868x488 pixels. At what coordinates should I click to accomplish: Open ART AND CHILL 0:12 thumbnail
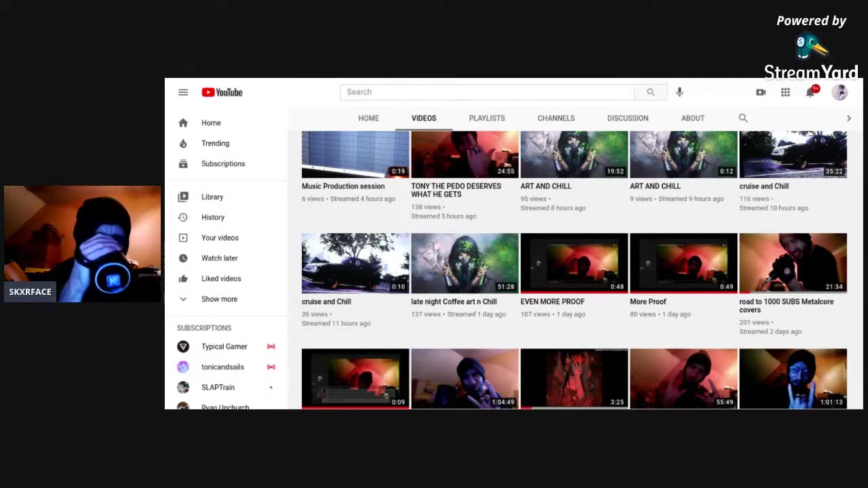point(684,155)
